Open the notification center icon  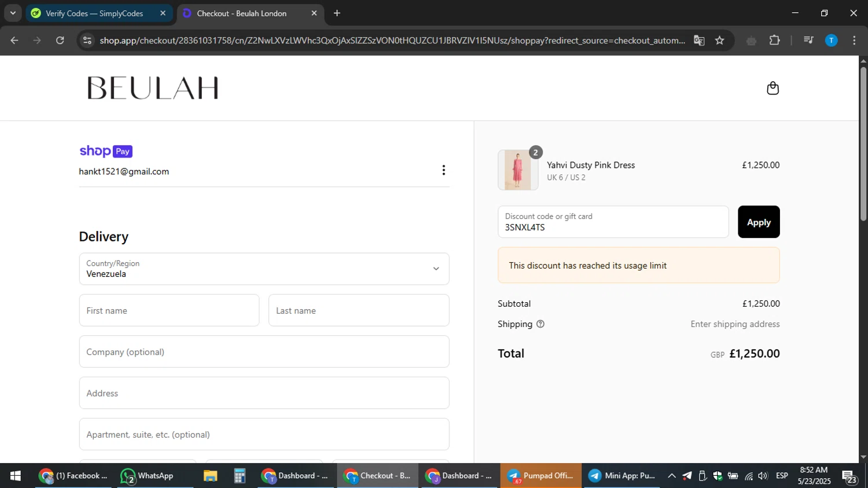pyautogui.click(x=849, y=476)
